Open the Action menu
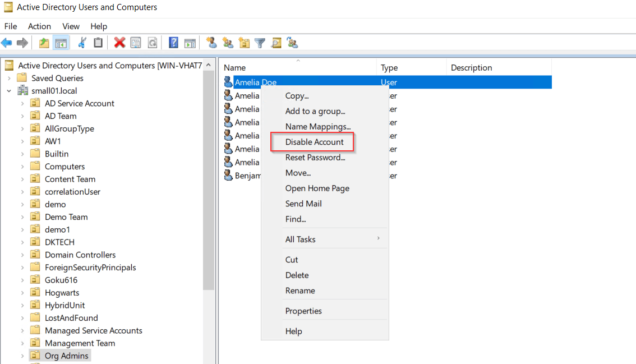Image resolution: width=636 pixels, height=364 pixels. (x=39, y=26)
